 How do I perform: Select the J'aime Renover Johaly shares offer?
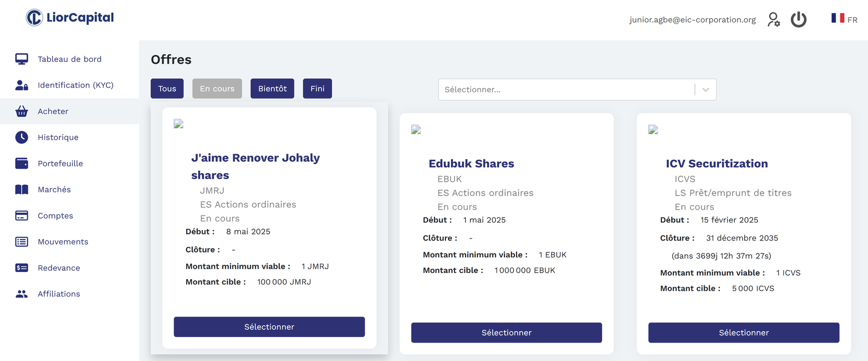[269, 327]
